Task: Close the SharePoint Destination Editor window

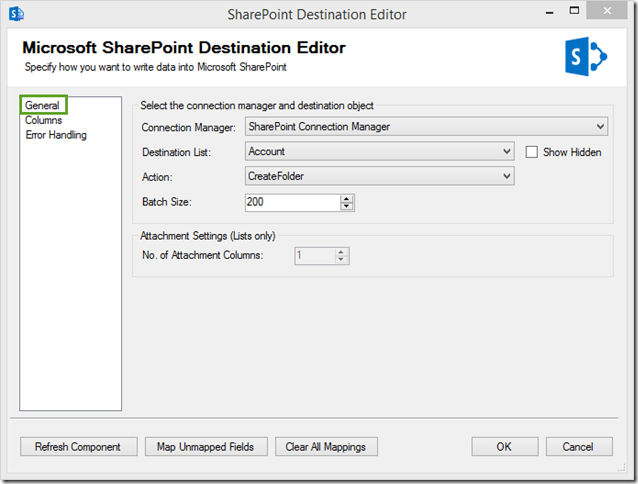Action: coord(607,11)
